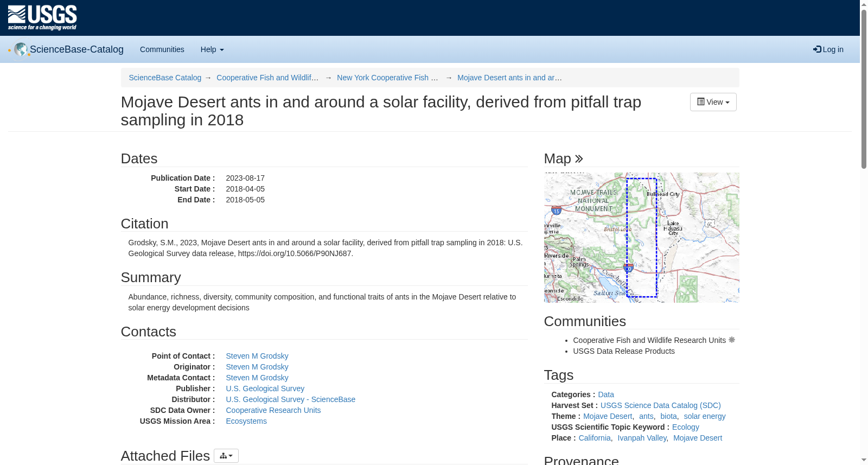
Task: Click the page title heading
Action: coord(381,111)
